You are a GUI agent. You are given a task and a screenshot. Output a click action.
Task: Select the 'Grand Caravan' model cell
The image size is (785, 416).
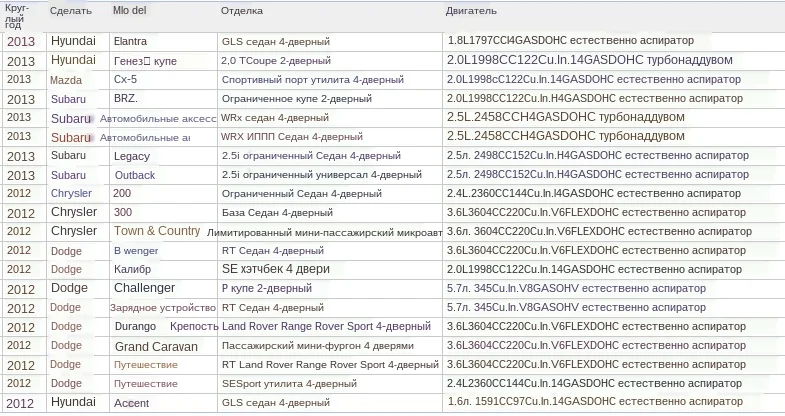click(156, 346)
